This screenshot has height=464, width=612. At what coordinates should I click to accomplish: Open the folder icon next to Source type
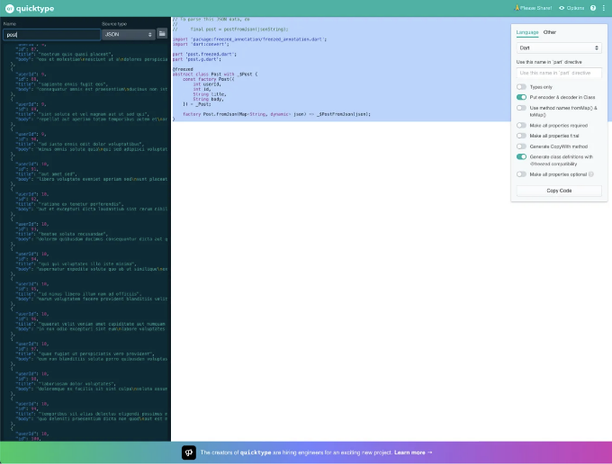pos(162,34)
